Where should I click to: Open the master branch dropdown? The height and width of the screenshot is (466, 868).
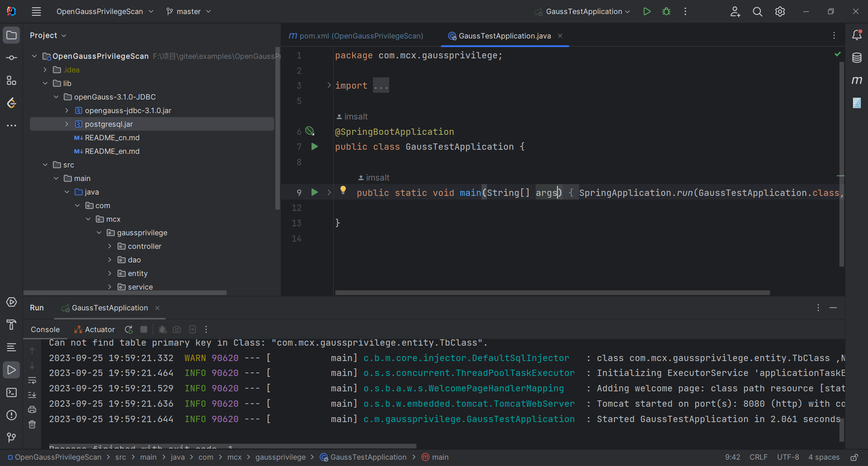[x=189, y=12]
